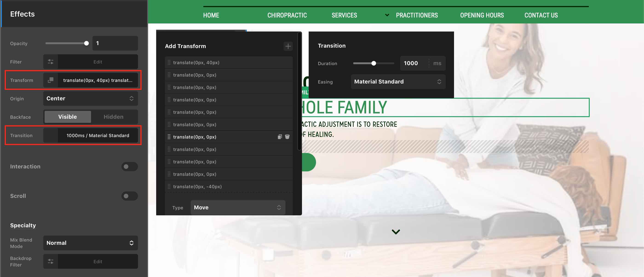Viewport: 644px width, 277px height.
Task: Click the plus icon beside Add Transform
Action: pyautogui.click(x=288, y=46)
